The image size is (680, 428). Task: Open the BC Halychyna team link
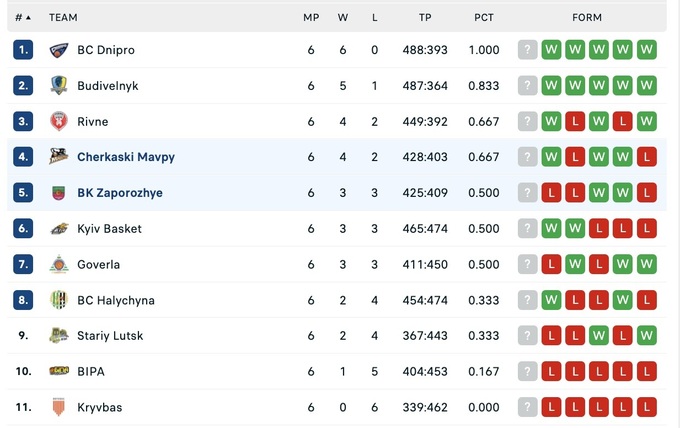point(115,300)
